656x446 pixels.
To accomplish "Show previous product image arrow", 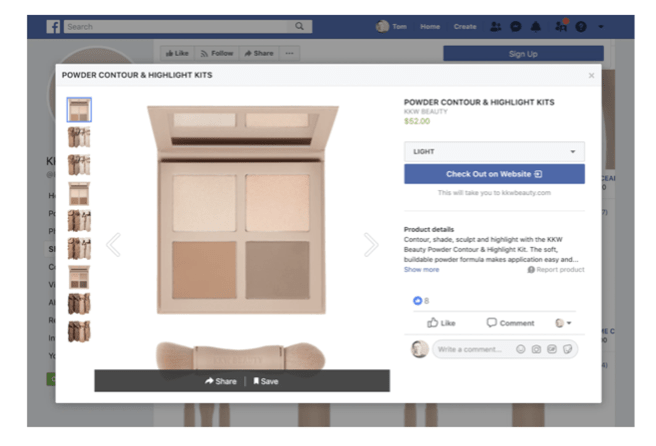I will click(x=113, y=244).
